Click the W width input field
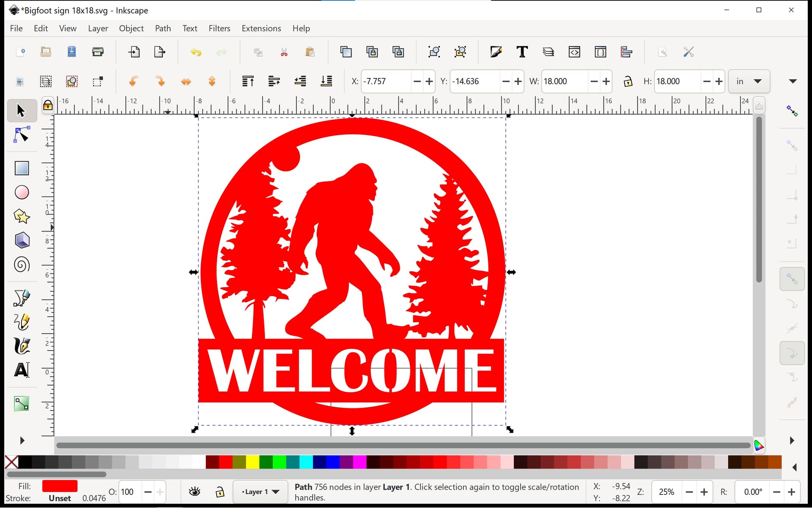Screen dimensions: 812x508 tap(564, 81)
